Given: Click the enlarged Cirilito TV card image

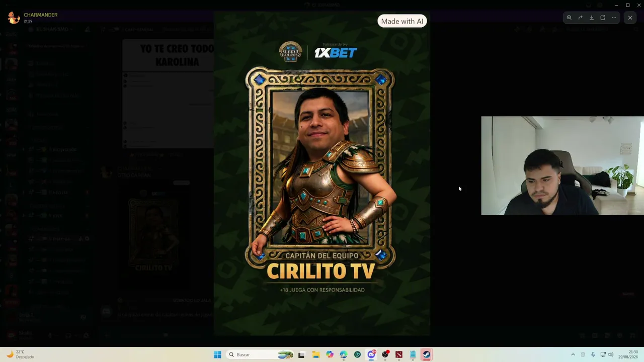Looking at the screenshot, I should [x=322, y=173].
